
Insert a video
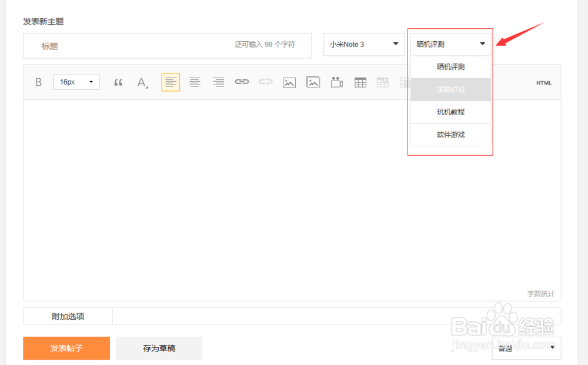click(x=337, y=82)
